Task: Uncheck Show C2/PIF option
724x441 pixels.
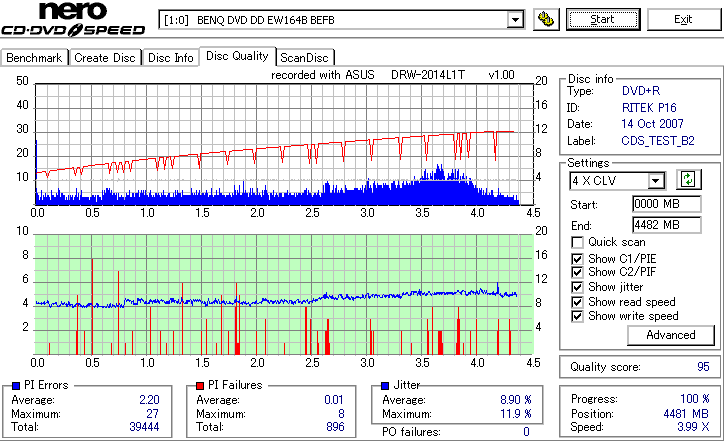Action: 577,272
